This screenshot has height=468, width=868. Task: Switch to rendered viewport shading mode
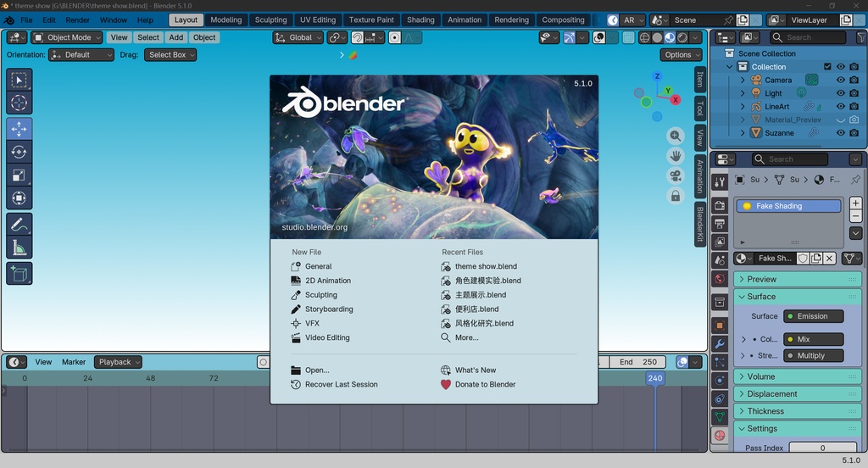tap(682, 37)
